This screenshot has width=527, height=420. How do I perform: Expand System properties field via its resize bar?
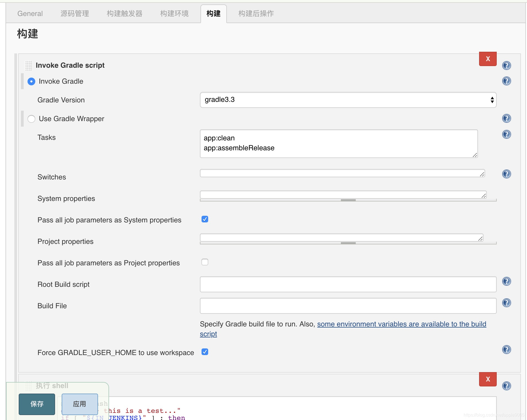click(x=348, y=200)
